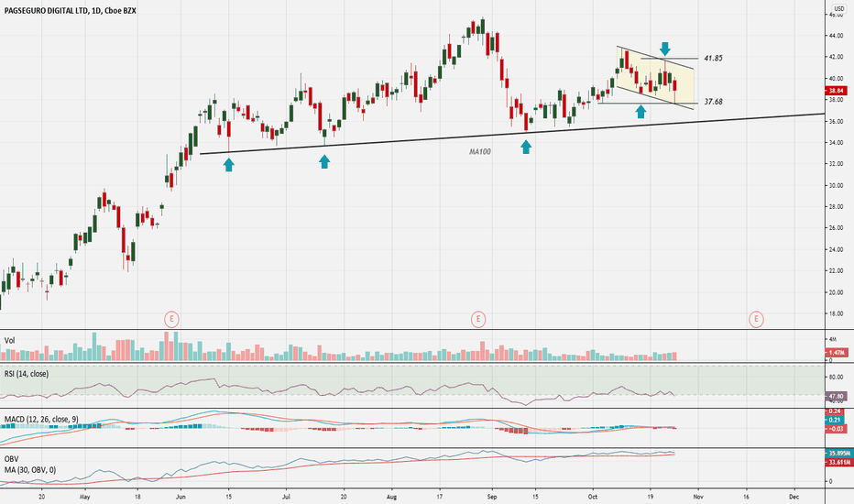854x504 pixels.
Task: Click the 18 date label after May
Action: click(137, 497)
